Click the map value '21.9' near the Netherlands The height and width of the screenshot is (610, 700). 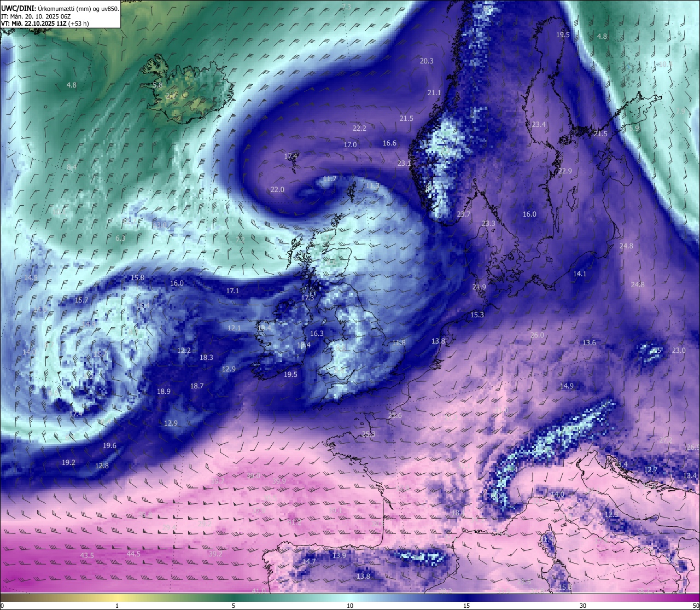(x=479, y=287)
